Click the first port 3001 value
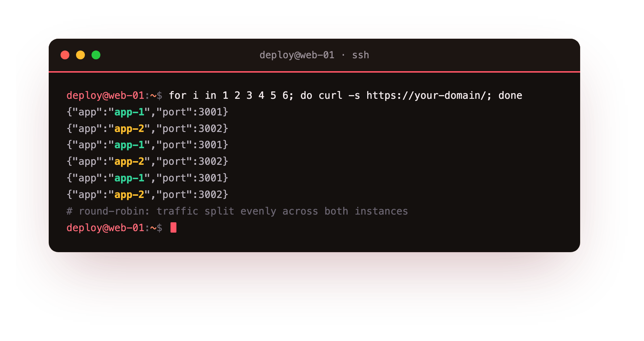Image resolution: width=644 pixels, height=341 pixels. (x=210, y=112)
